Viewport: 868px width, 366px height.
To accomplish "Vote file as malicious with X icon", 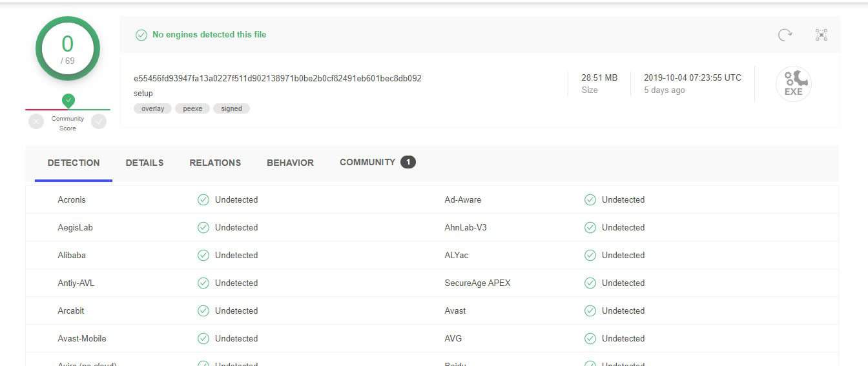I will pyautogui.click(x=37, y=121).
